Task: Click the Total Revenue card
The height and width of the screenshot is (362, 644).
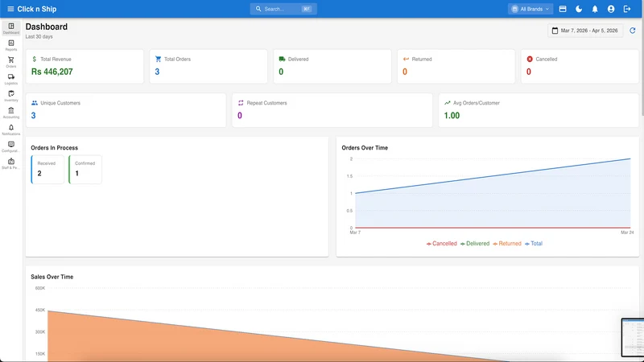Action: (85, 67)
